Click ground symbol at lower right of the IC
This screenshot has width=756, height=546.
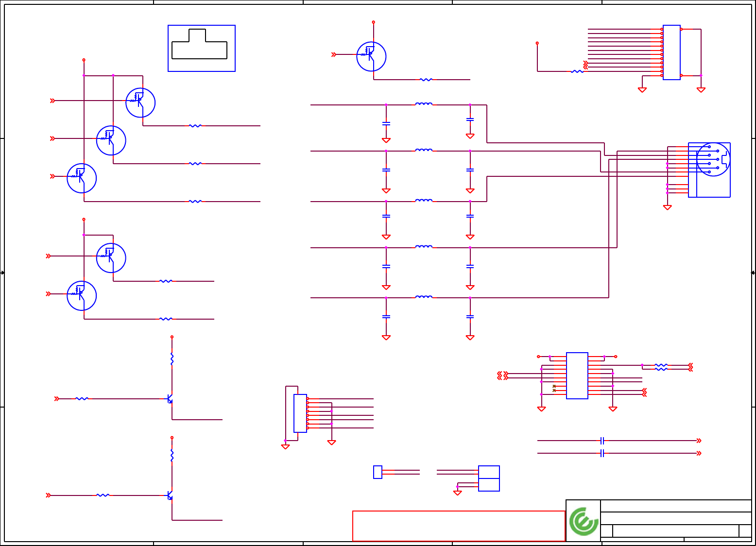pyautogui.click(x=613, y=409)
